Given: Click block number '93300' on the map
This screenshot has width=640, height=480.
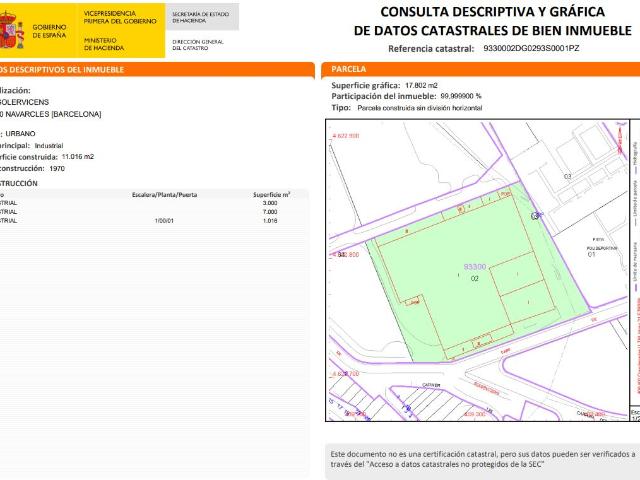Looking at the screenshot, I should [x=475, y=267].
